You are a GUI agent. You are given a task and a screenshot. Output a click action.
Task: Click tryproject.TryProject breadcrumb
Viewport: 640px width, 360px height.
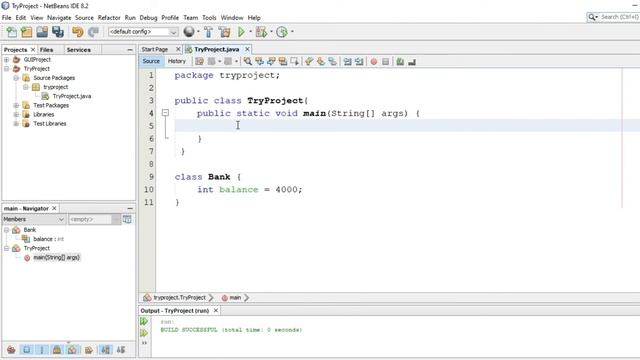point(179,298)
